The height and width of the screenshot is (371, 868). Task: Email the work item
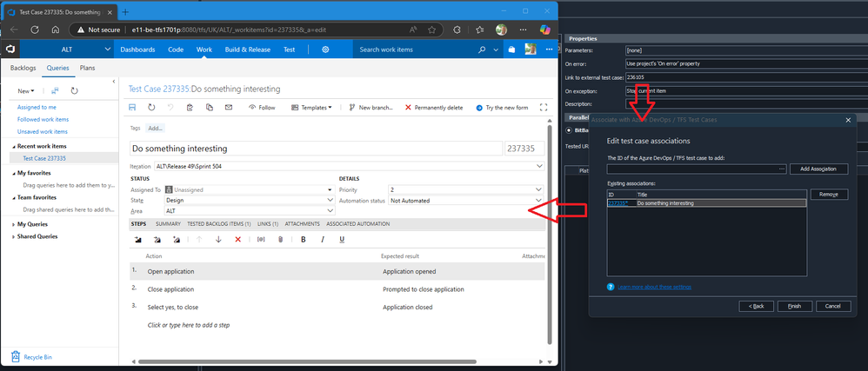(229, 107)
